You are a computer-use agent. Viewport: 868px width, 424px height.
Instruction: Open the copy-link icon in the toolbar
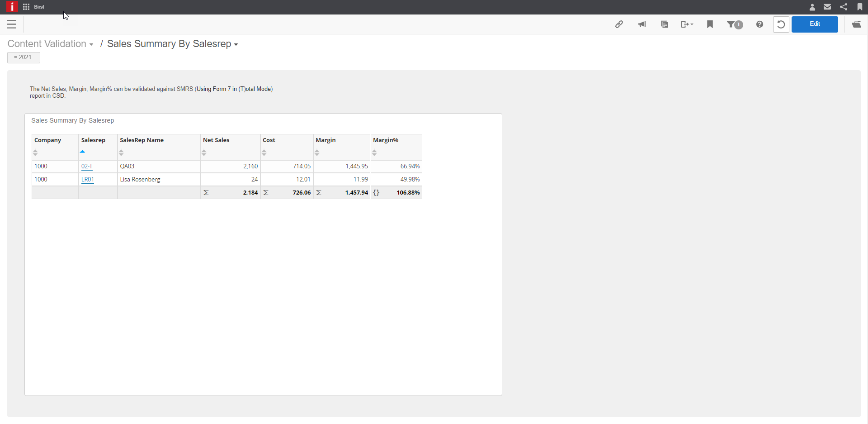pyautogui.click(x=619, y=24)
